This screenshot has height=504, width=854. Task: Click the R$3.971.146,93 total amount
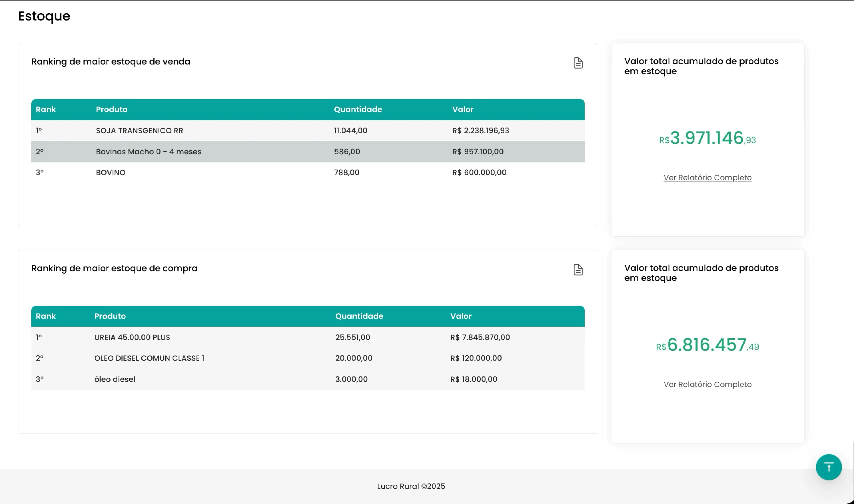coord(707,138)
